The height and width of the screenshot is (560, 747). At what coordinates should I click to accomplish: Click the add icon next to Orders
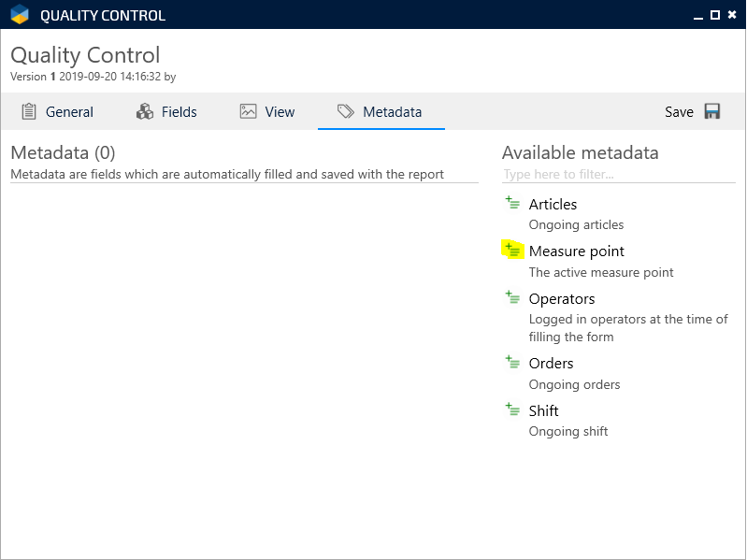(x=512, y=362)
